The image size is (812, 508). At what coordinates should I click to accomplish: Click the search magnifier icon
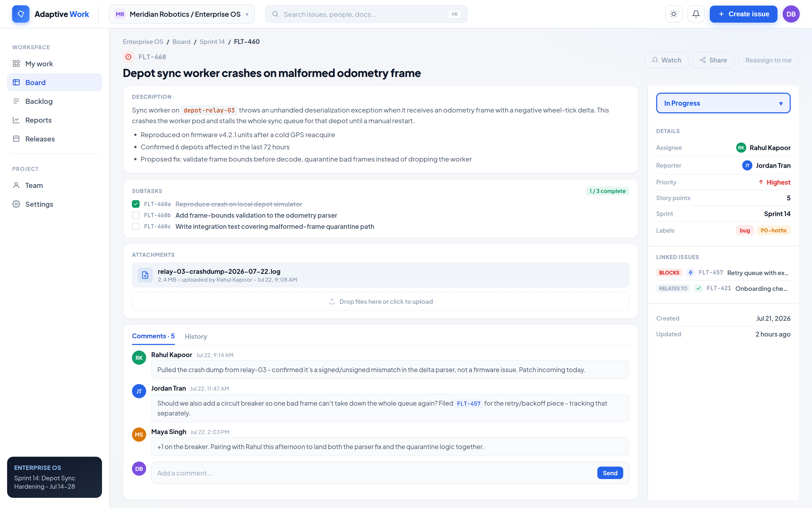tap(275, 14)
